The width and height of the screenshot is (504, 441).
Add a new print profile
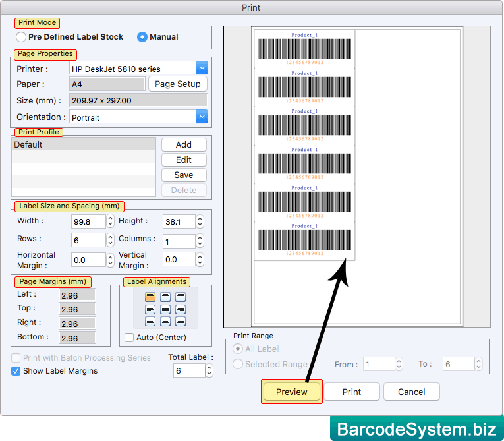click(184, 145)
